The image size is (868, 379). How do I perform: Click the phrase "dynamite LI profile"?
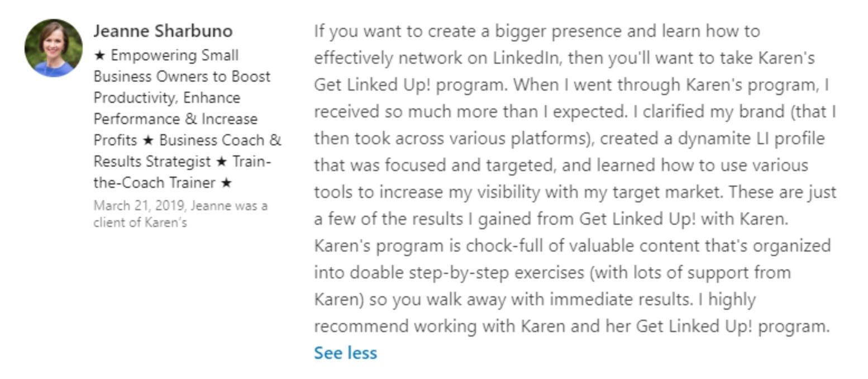pos(751,139)
